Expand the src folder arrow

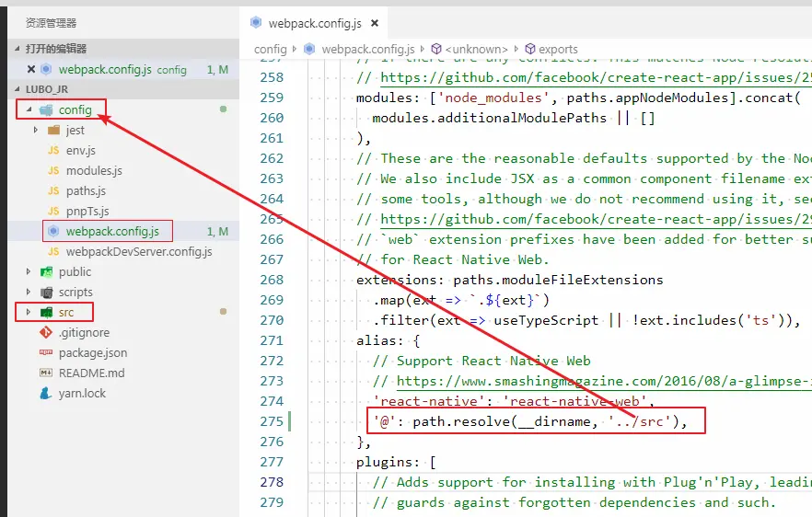29,312
